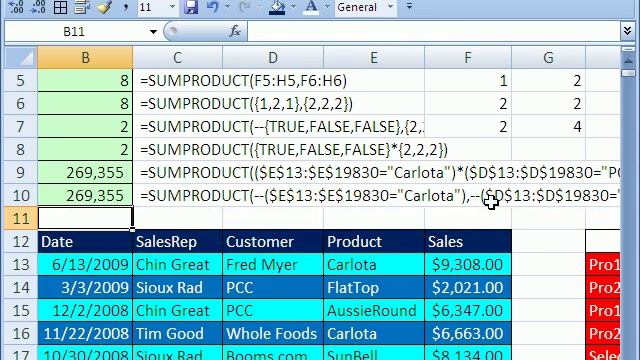Screen dimensions: 640x360
Task: Select column G header
Action: point(548,58)
